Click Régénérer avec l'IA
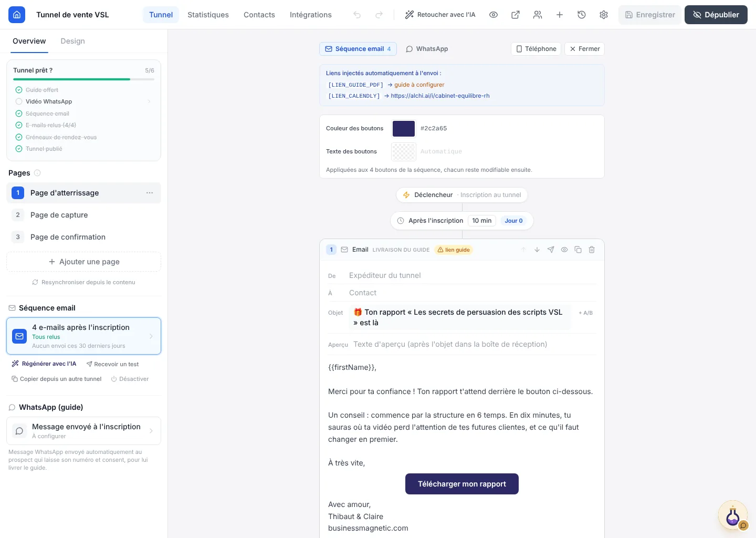The image size is (756, 538). [x=44, y=364]
